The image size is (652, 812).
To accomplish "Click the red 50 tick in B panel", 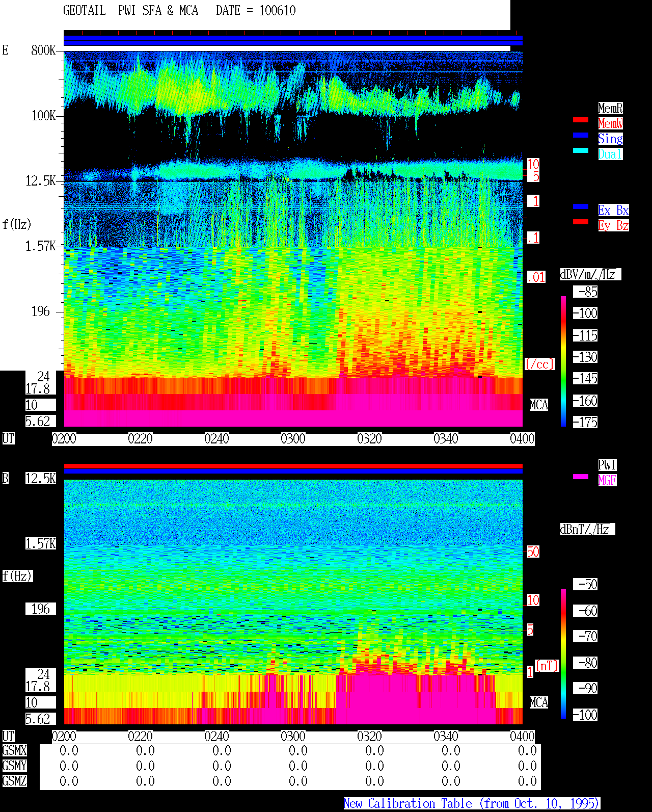I will click(x=533, y=552).
